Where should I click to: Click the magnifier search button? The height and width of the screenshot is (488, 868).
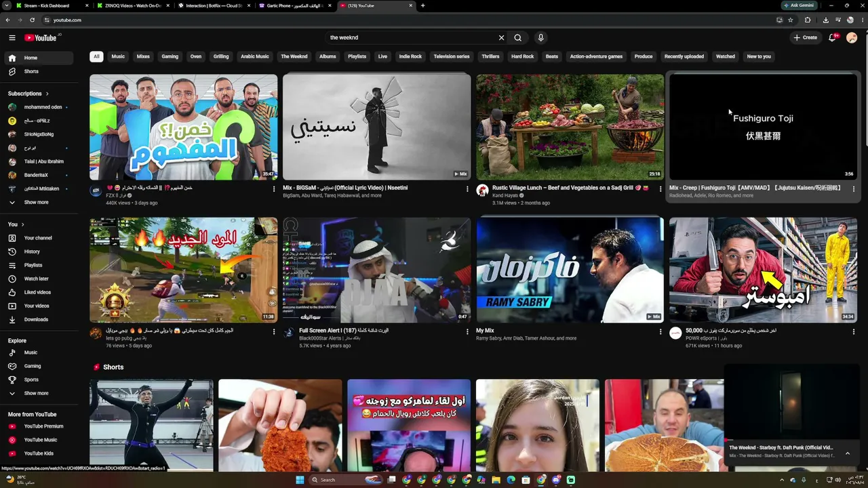(518, 38)
